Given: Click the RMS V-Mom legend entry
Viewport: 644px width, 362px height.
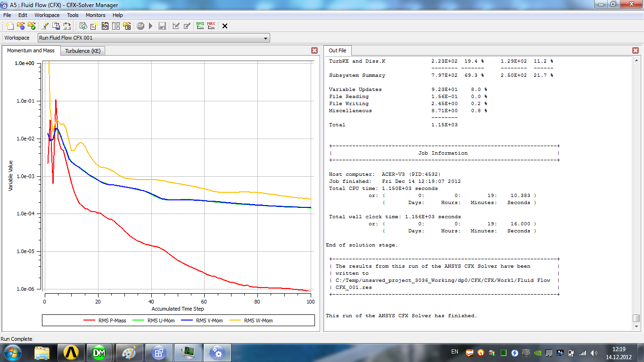Looking at the screenshot, I should tap(203, 321).
